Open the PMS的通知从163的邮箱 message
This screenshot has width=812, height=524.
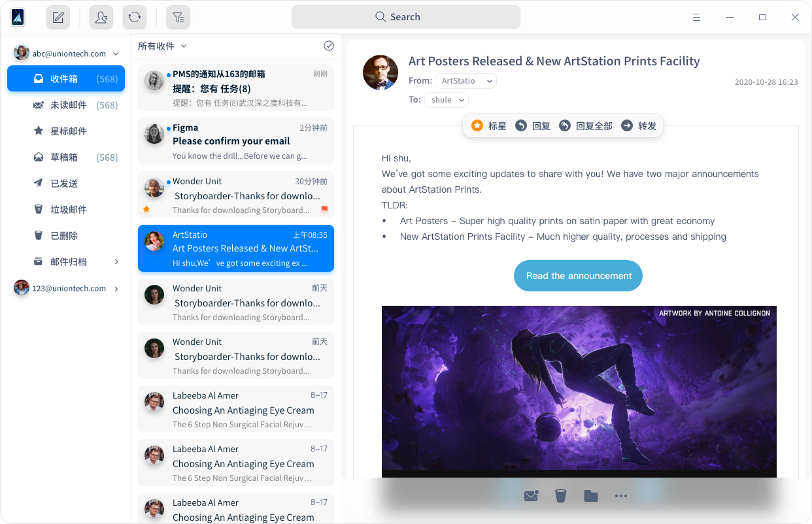point(236,88)
